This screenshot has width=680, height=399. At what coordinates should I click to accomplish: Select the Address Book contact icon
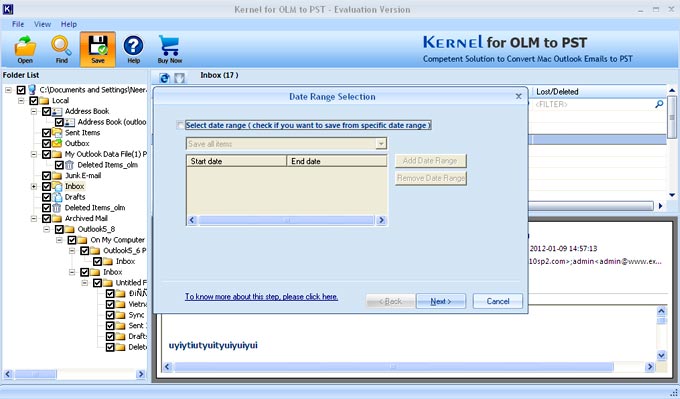coord(57,111)
